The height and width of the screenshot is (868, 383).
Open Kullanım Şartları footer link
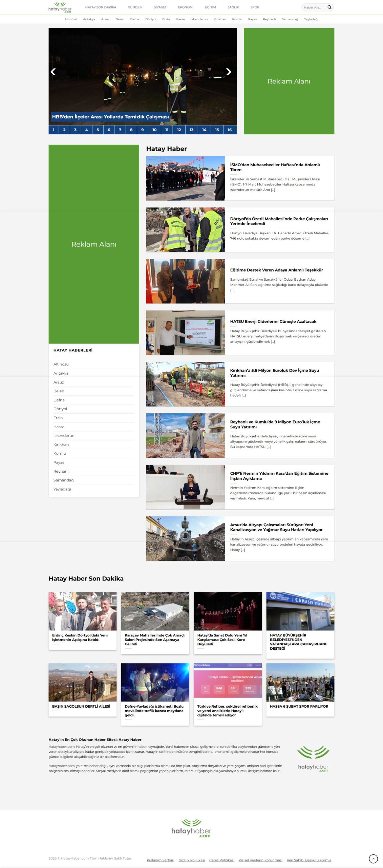(x=161, y=860)
